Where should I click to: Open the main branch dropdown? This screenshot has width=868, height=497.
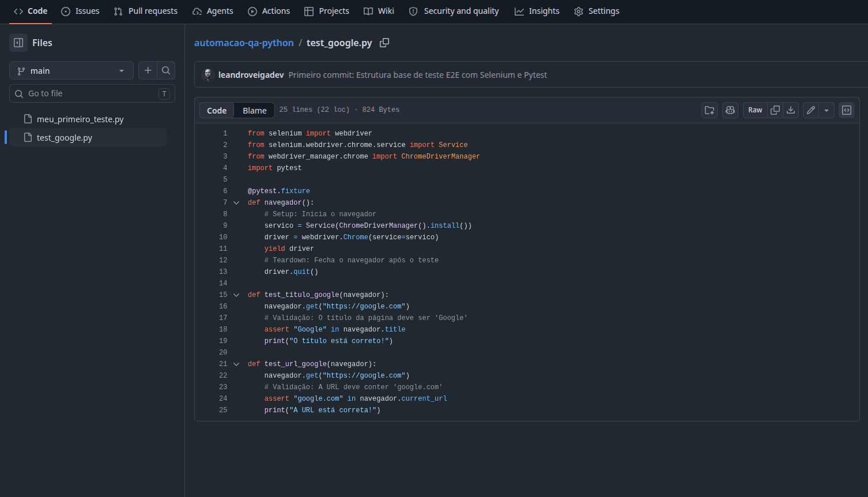(71, 70)
